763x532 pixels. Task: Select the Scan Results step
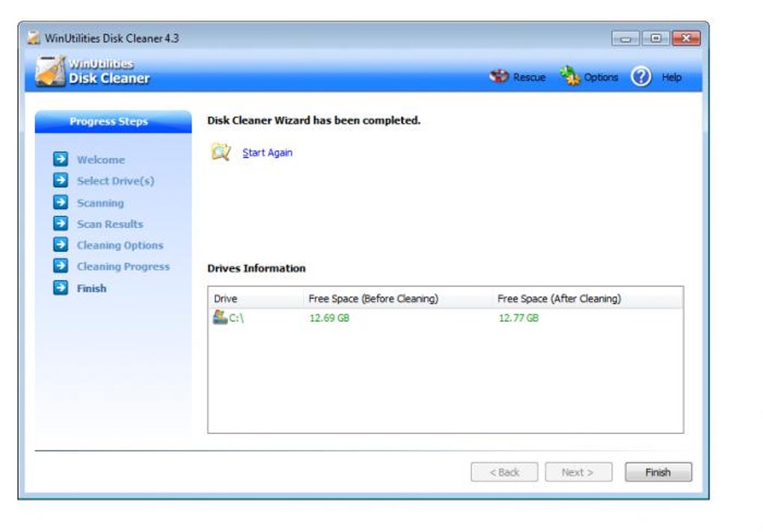click(x=109, y=224)
